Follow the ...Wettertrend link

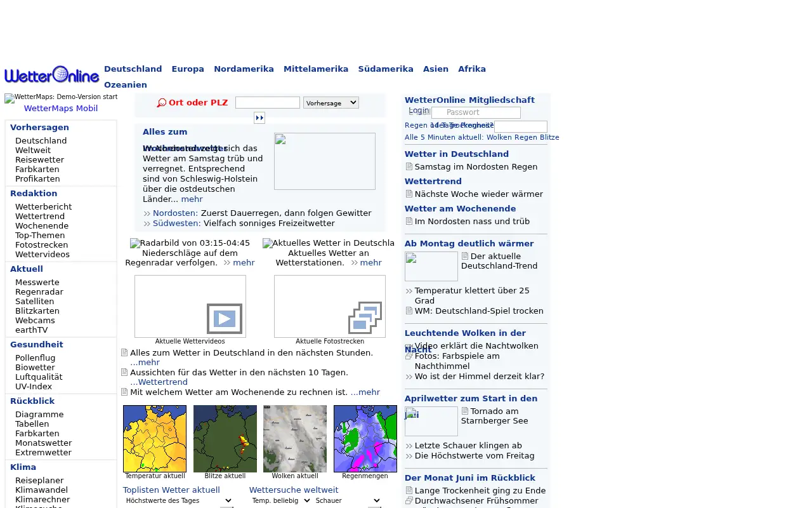159,382
